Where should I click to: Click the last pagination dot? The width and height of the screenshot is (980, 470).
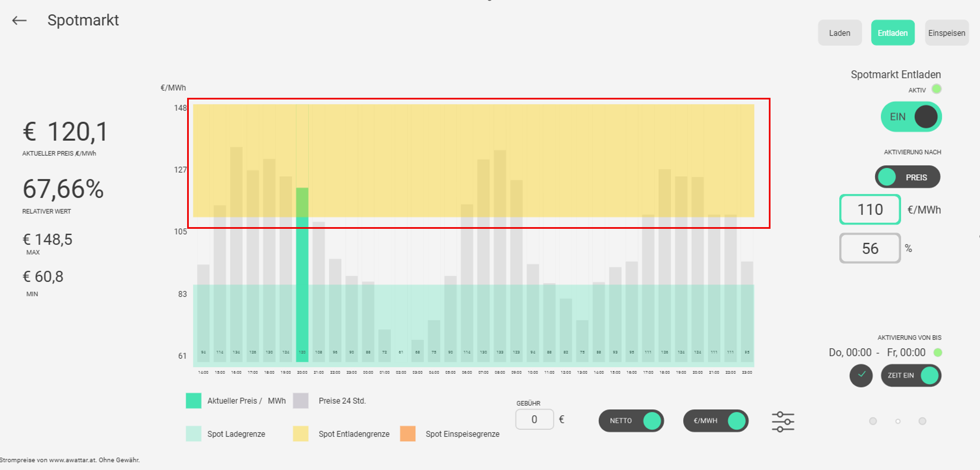point(922,421)
